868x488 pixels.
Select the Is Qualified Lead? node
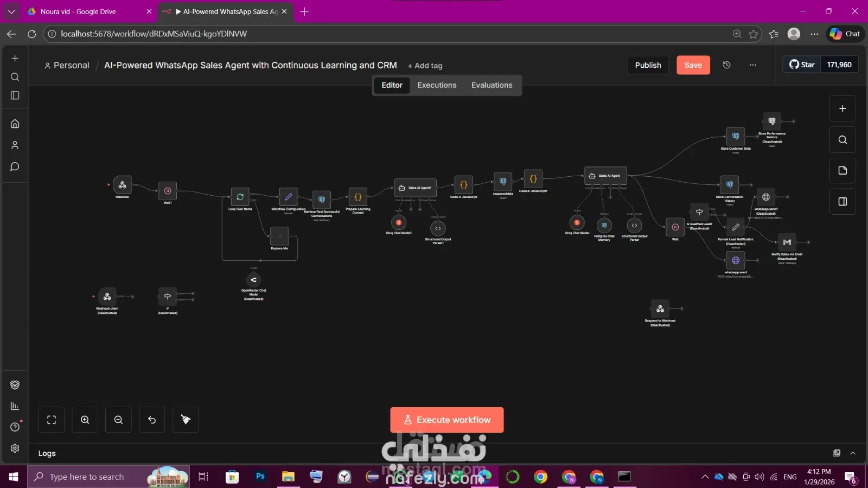coord(699,212)
